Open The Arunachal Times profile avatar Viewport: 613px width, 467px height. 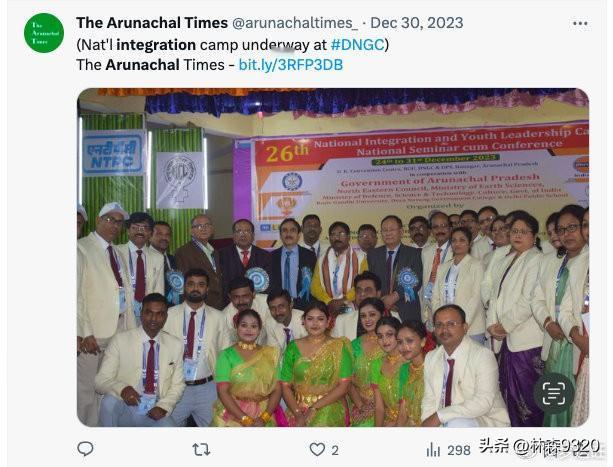[44, 33]
